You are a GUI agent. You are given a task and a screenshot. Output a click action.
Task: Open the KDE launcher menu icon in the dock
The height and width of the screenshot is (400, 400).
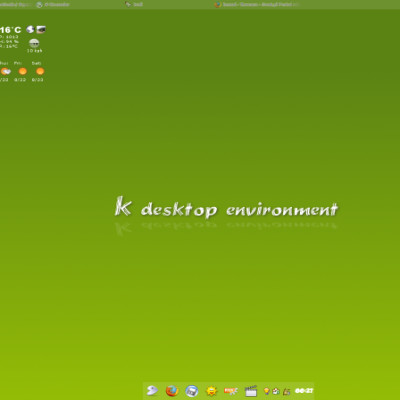152,390
